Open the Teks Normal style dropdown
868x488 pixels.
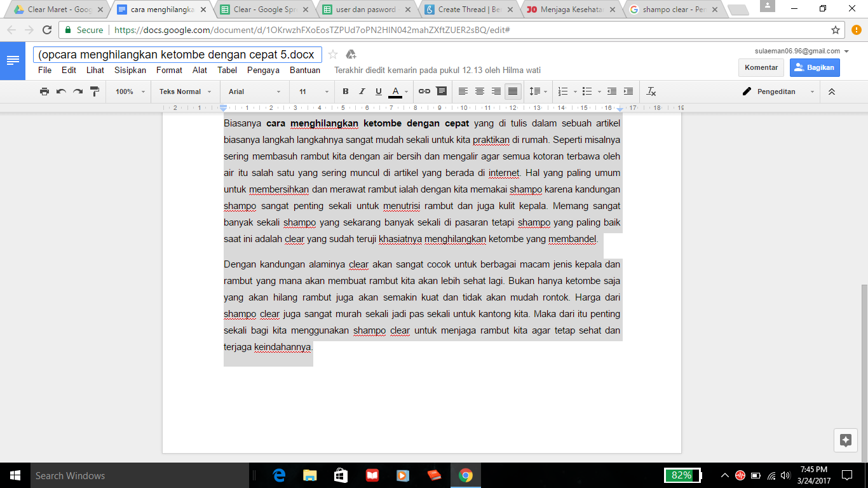point(185,91)
